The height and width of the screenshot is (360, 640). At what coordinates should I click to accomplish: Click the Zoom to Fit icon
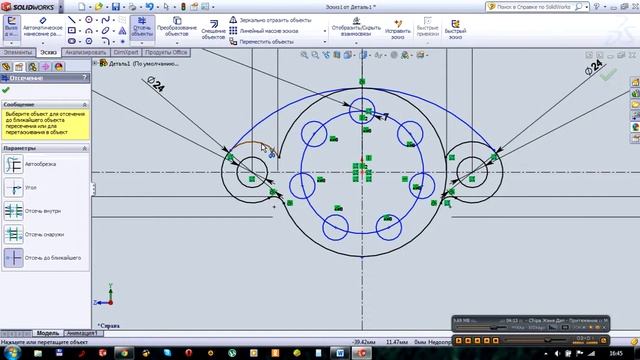tap(304, 55)
